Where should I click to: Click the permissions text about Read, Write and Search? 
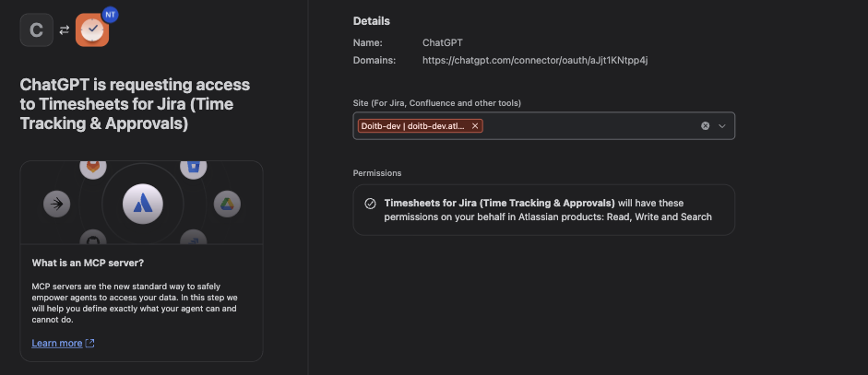(x=548, y=210)
